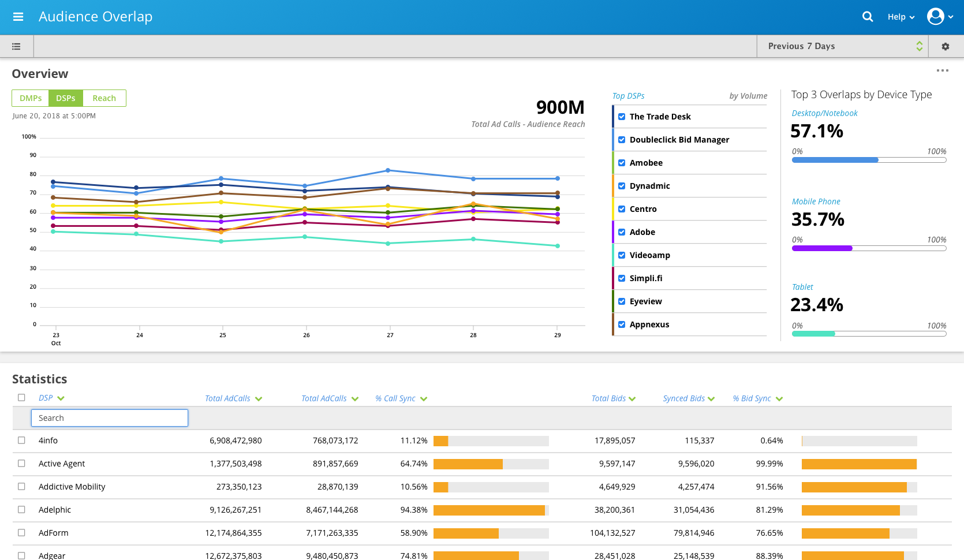964x560 pixels.
Task: Expand the % Call Sync column dropdown
Action: [x=424, y=399]
